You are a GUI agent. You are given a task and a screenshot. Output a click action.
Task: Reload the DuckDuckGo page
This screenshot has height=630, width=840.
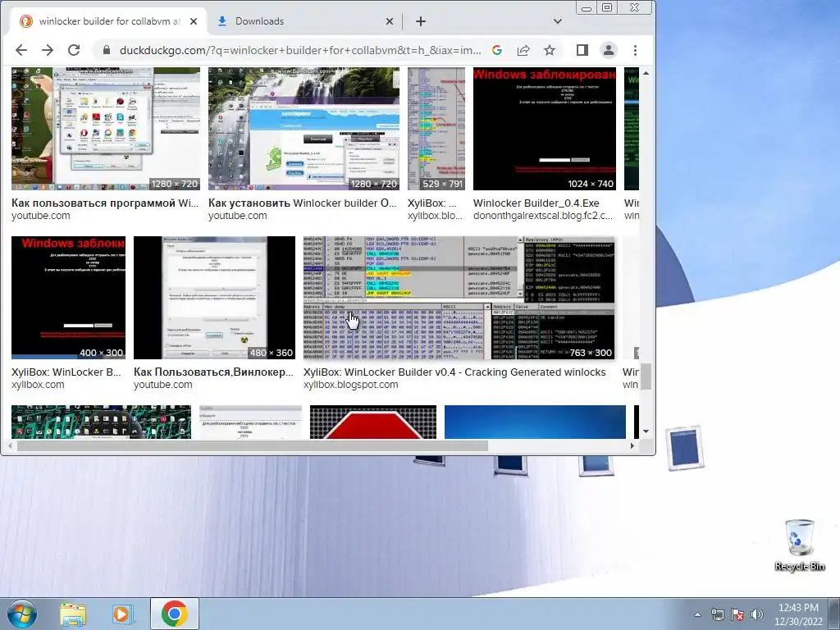(74, 50)
